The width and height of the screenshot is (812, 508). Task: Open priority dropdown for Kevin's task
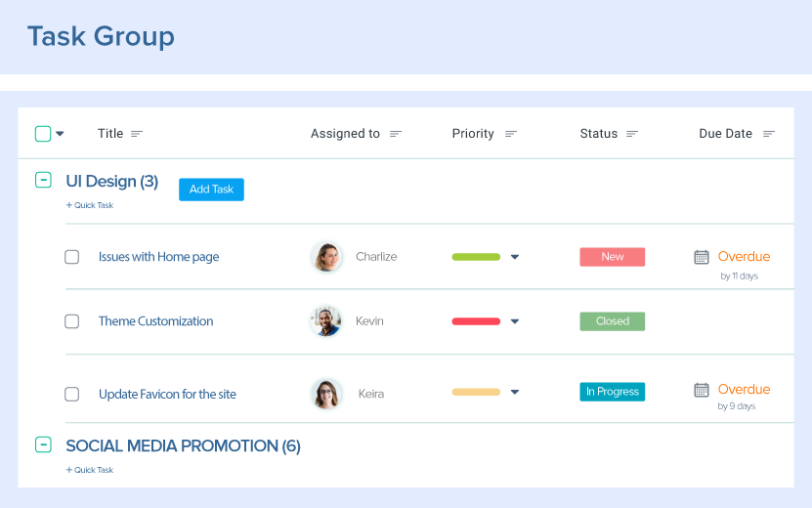tap(515, 321)
